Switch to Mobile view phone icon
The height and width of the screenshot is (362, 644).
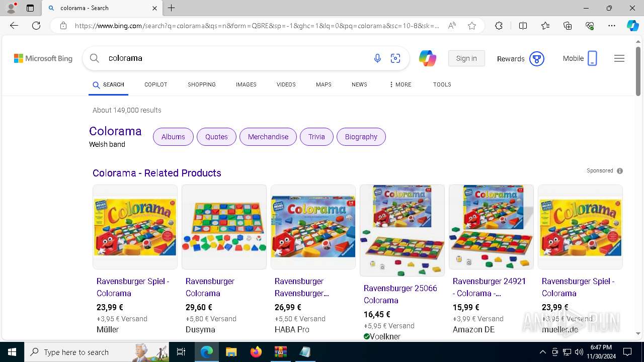592,58
